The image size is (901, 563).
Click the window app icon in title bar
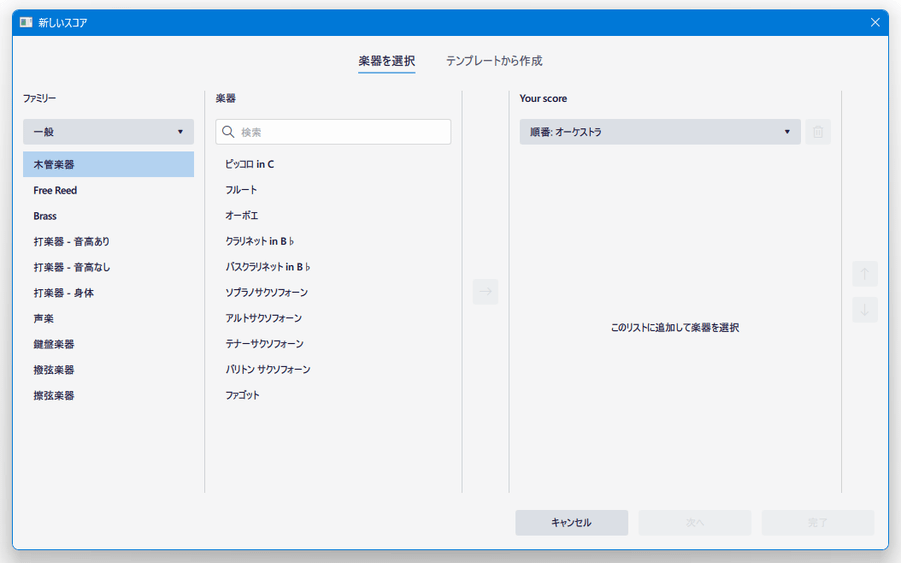pyautogui.click(x=26, y=22)
